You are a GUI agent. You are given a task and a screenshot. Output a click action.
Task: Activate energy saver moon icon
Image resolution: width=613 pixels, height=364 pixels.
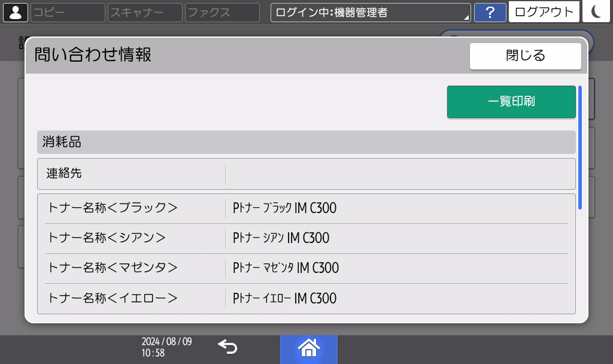click(596, 12)
